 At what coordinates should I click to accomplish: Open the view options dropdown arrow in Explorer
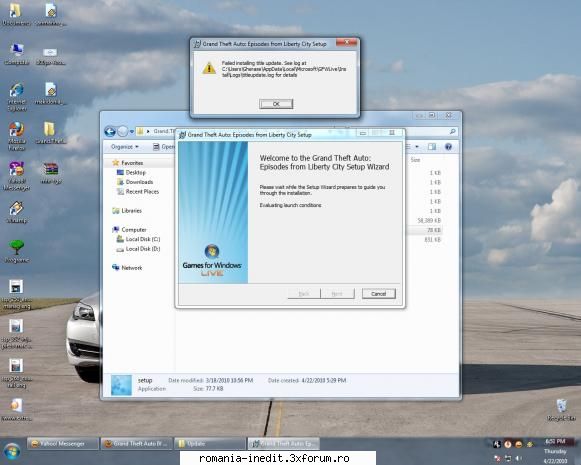tap(417, 147)
